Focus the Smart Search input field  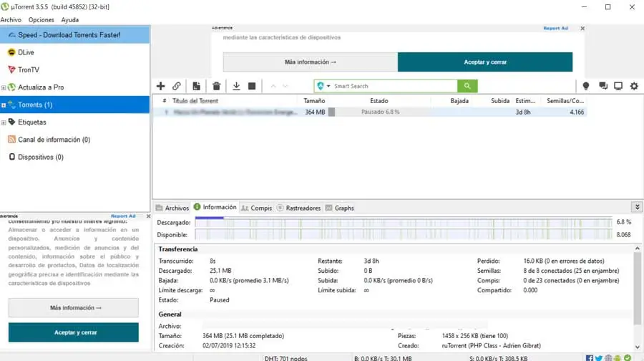point(394,86)
